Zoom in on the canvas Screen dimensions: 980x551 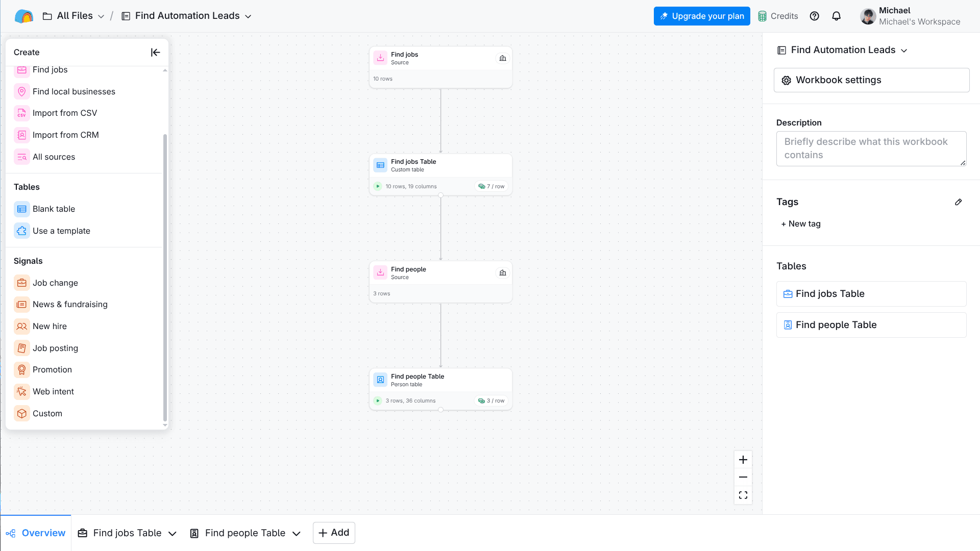click(x=743, y=460)
